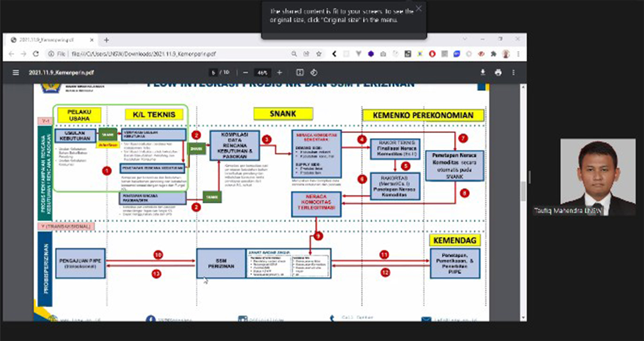
Task: Open Chrome's three-dot main menu
Action: coord(518,54)
